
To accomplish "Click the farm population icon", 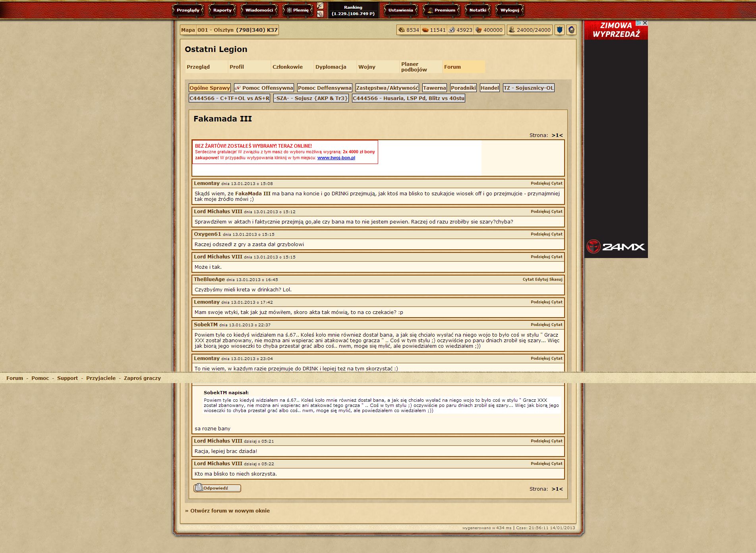I will pos(512,30).
